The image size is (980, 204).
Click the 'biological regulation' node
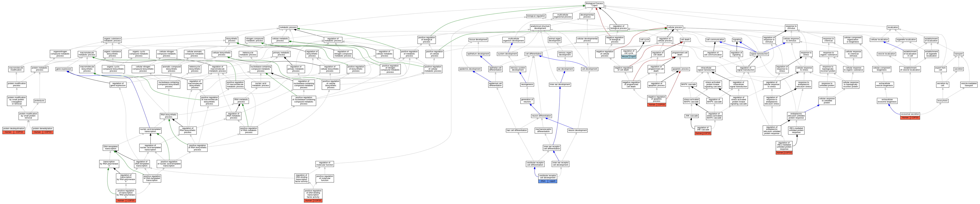click(536, 16)
